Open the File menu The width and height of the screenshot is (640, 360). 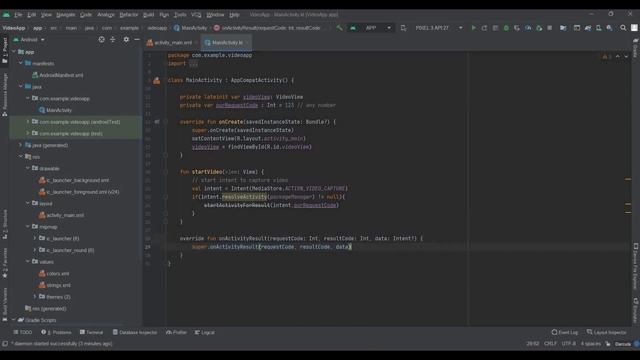coord(18,15)
